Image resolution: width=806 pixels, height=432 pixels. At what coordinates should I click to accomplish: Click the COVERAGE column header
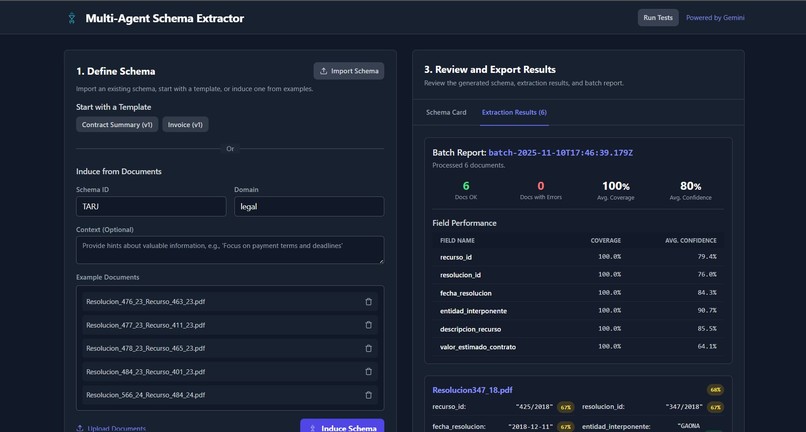pos(606,241)
